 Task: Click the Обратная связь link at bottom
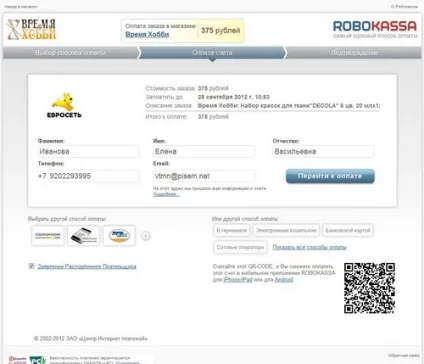coord(404,356)
